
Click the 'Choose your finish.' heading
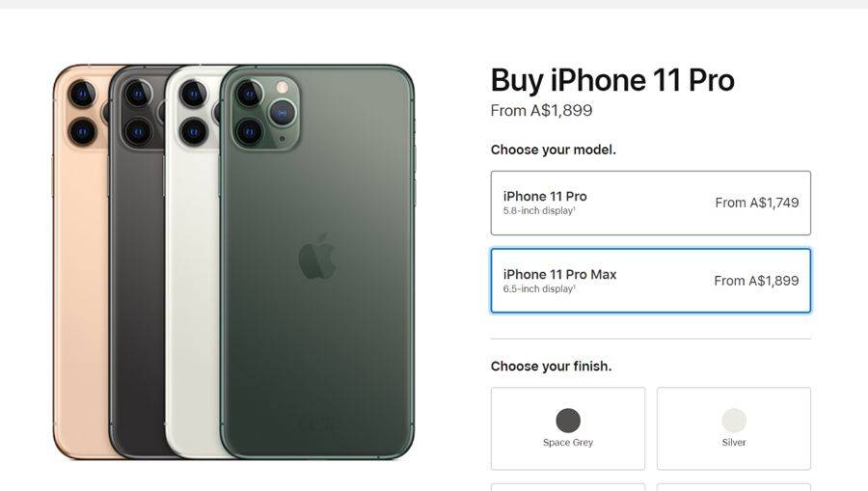(x=552, y=366)
